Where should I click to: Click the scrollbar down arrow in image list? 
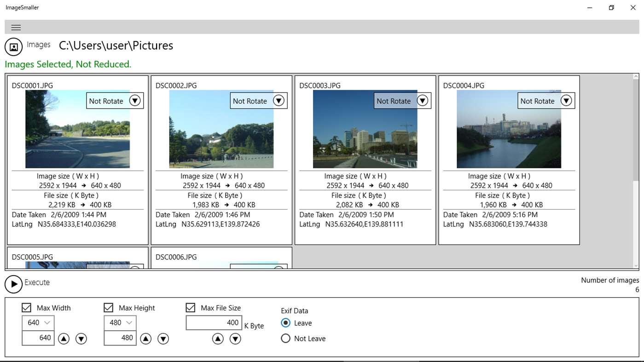pyautogui.click(x=636, y=266)
